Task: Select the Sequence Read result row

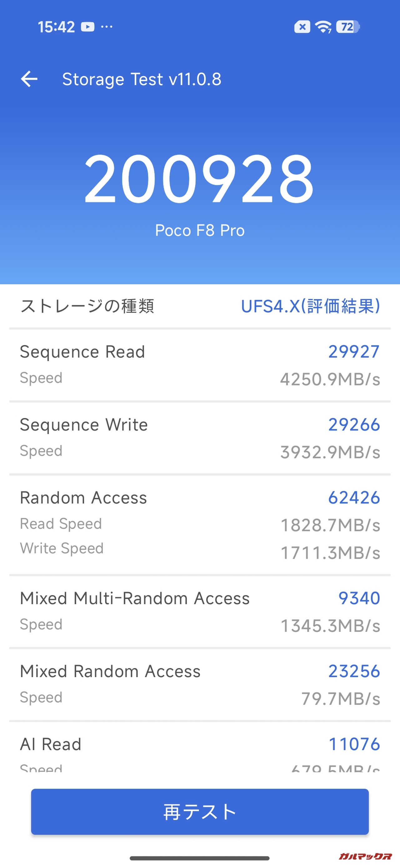Action: (x=200, y=365)
